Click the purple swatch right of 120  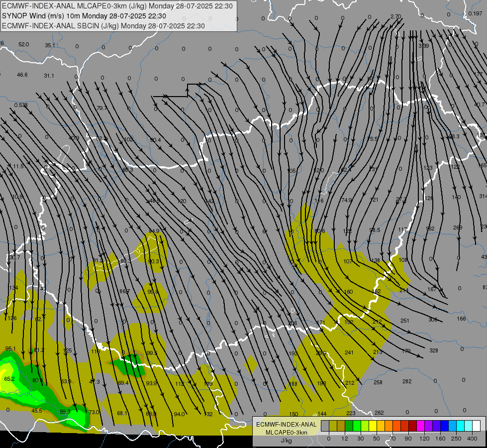click(x=429, y=426)
